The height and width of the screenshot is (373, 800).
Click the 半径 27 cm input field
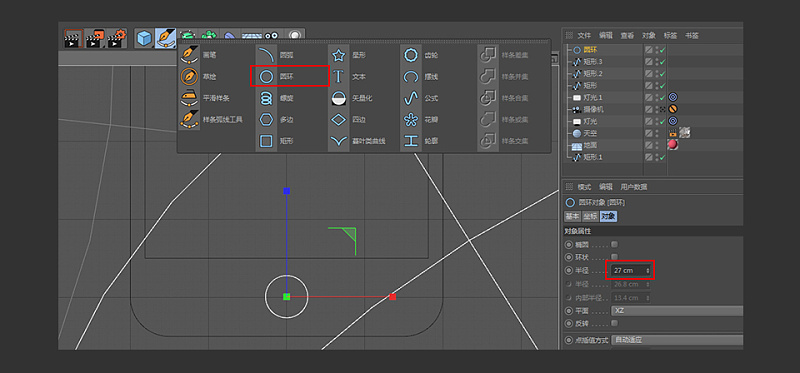pos(631,270)
